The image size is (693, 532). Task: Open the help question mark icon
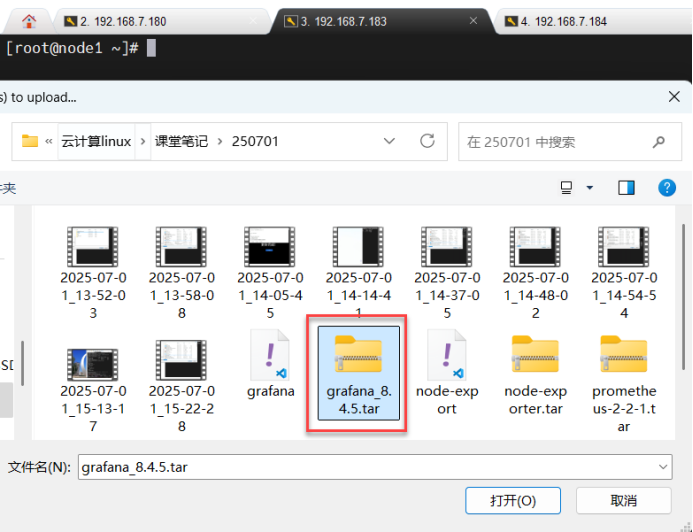pos(667,188)
